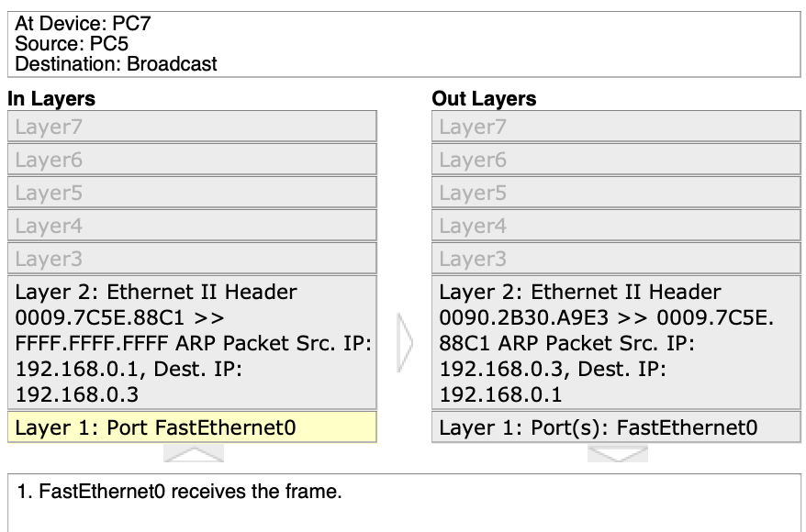The image size is (806, 532).
Task: Click In Layers Layer3 box
Action: pyautogui.click(x=192, y=259)
